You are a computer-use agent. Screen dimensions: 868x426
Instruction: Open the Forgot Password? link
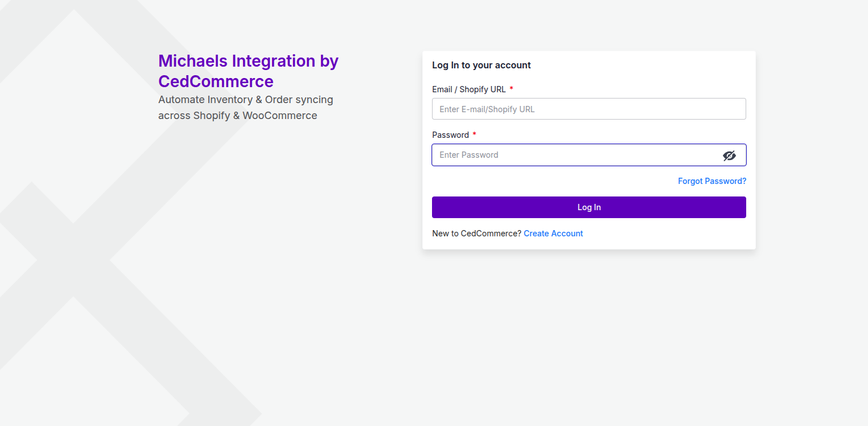(x=711, y=181)
